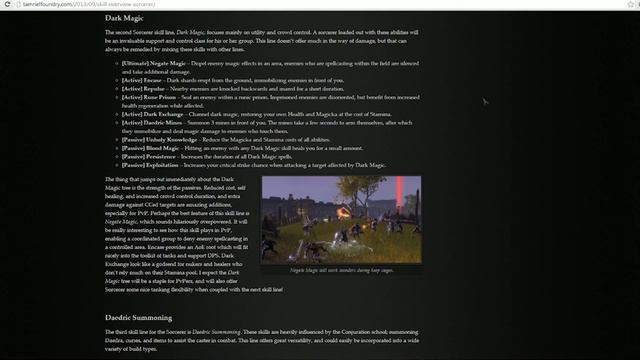Click the image caption under the screenshot

coord(342,270)
